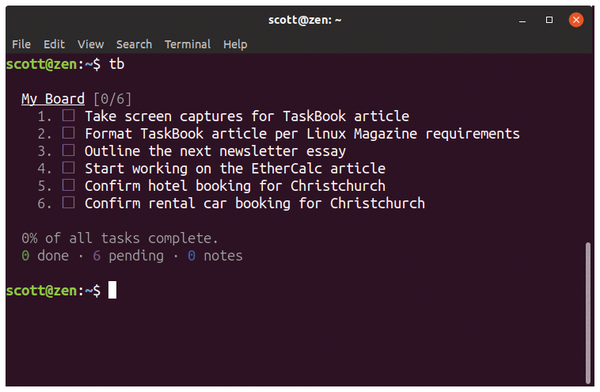Click checkbox for Confirm hotel booking task
The width and height of the screenshot is (600, 392).
click(x=68, y=185)
